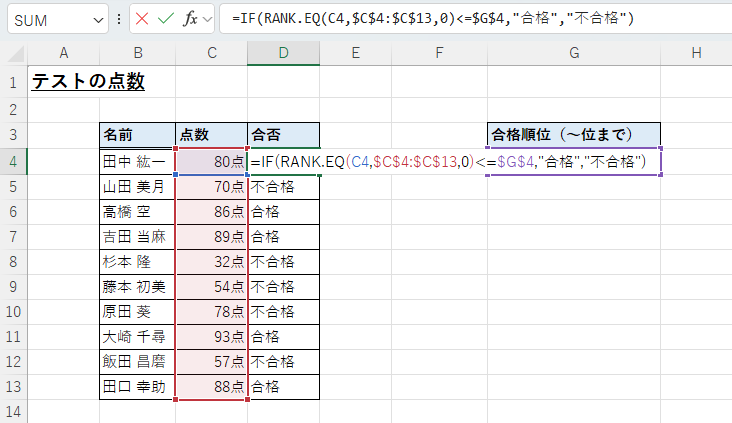Image resolution: width=732 pixels, height=423 pixels.
Task: Open Insert Function with the fx icon
Action: (x=189, y=19)
